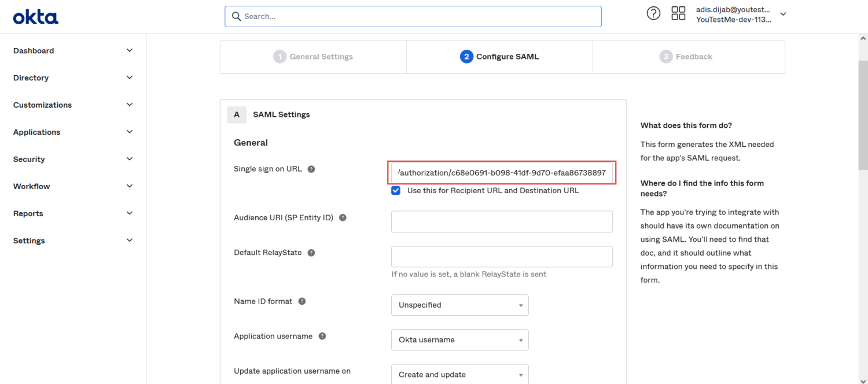Click the search magnifier icon
The image size is (868, 384).
click(236, 16)
